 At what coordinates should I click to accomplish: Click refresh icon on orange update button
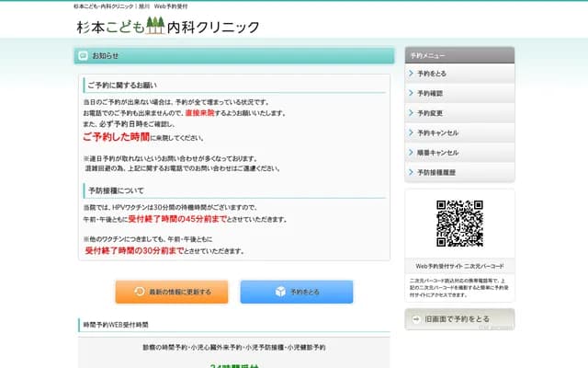click(x=140, y=292)
